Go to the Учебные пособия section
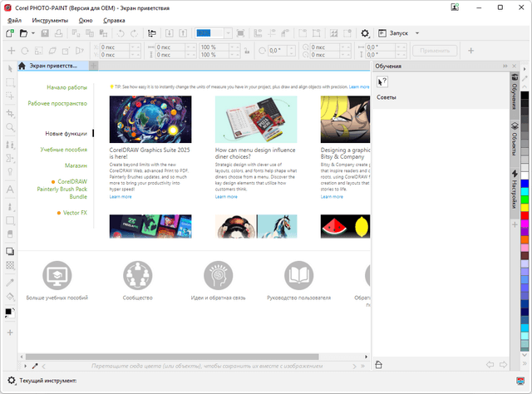The image size is (532, 394). (x=64, y=150)
